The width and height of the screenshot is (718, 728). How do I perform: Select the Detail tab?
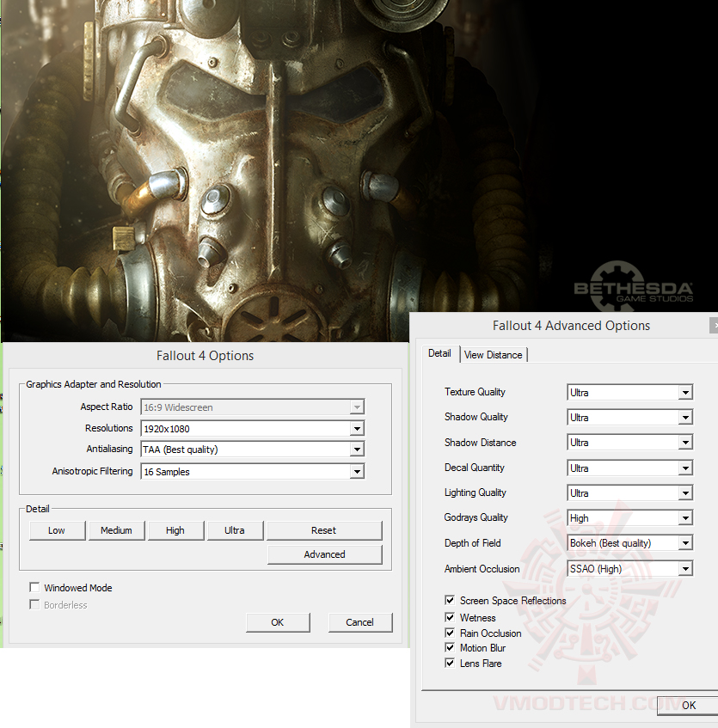(x=439, y=353)
